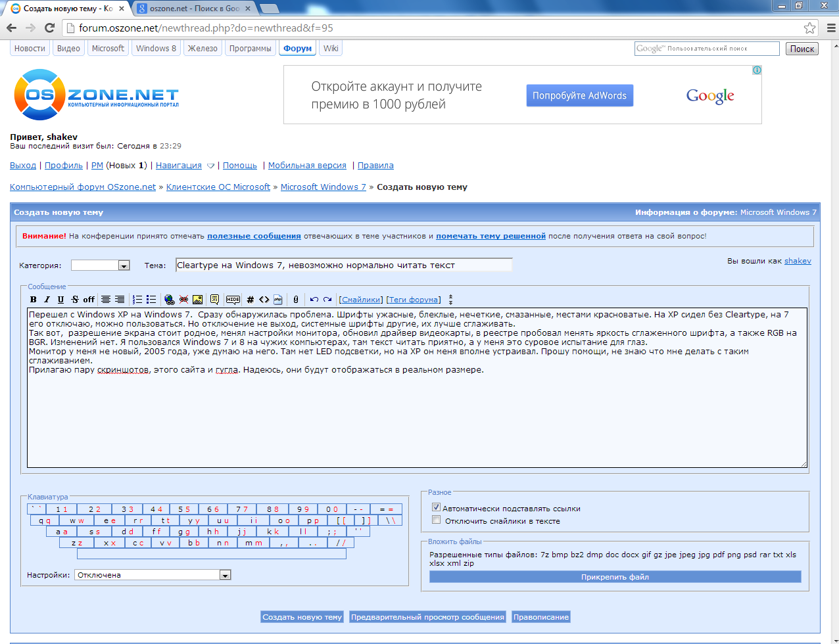839x644 pixels.
Task: Open the Помощь link
Action: 240,166
